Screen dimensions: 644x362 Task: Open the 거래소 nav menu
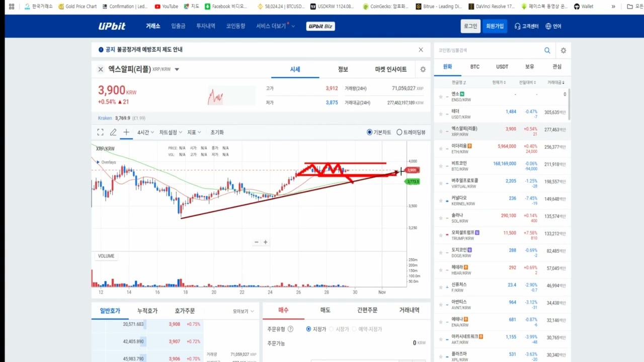[153, 26]
